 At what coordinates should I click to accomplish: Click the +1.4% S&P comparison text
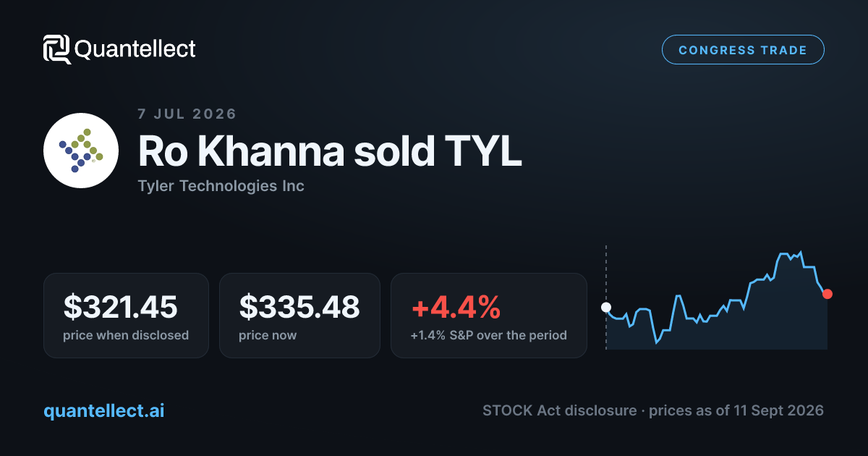click(489, 335)
